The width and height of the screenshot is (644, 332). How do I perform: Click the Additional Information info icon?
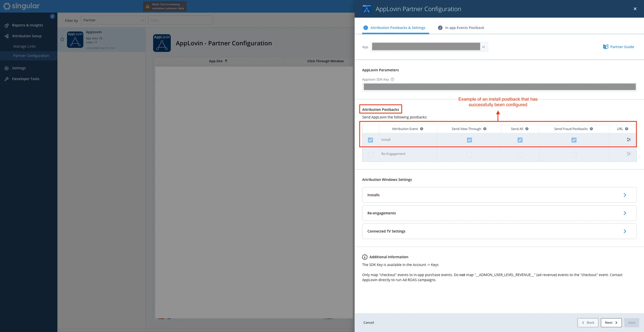(365, 257)
